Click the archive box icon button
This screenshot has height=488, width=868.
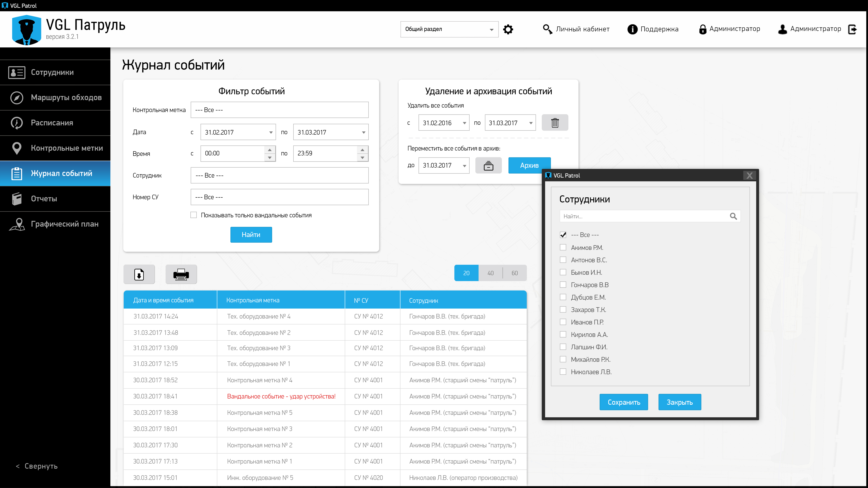[x=488, y=165]
